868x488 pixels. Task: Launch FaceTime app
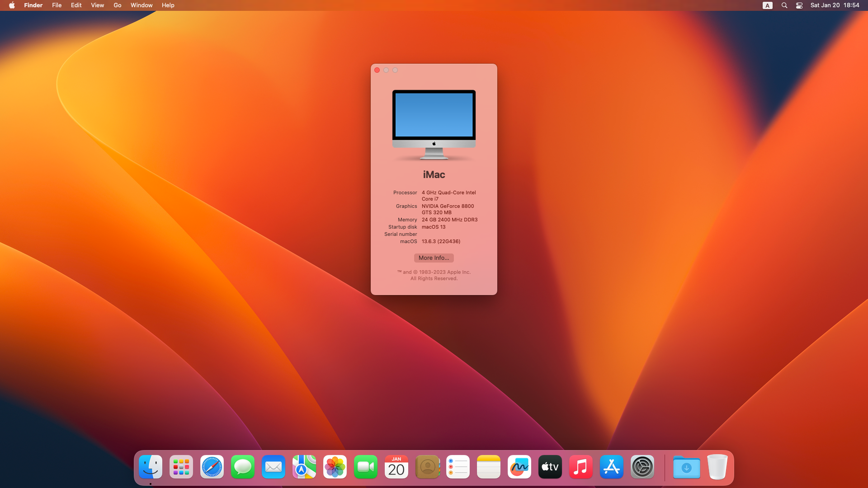[x=365, y=467]
